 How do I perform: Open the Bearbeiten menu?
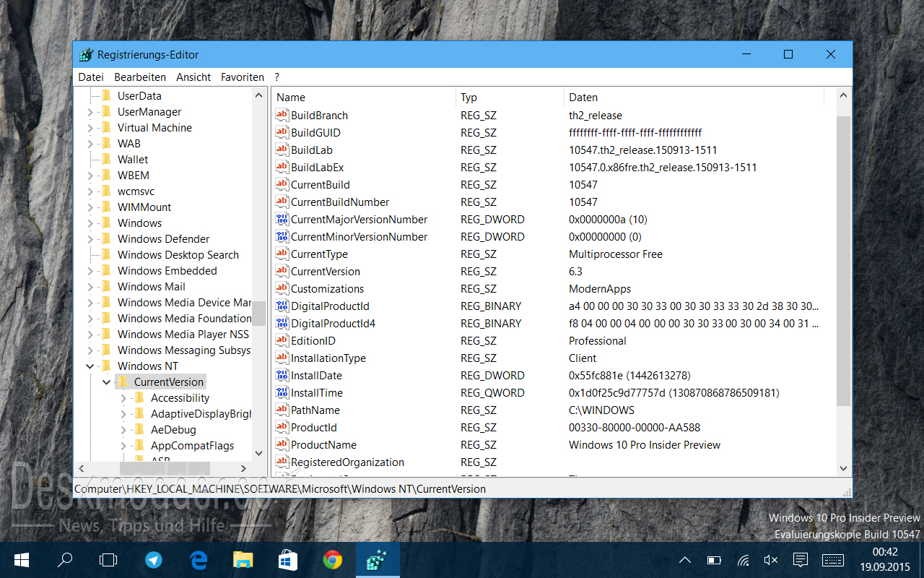(x=140, y=77)
